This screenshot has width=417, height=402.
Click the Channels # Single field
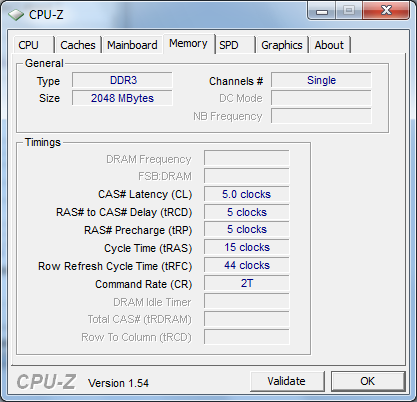pos(321,80)
